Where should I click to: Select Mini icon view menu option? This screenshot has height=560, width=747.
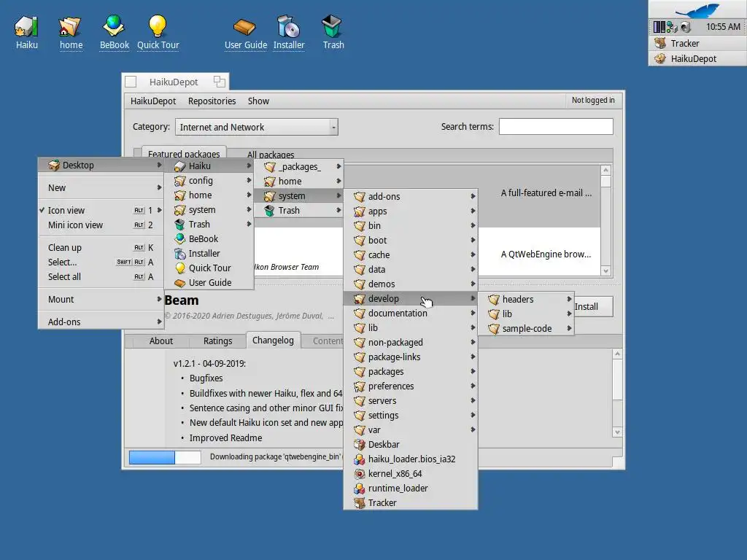(101, 225)
